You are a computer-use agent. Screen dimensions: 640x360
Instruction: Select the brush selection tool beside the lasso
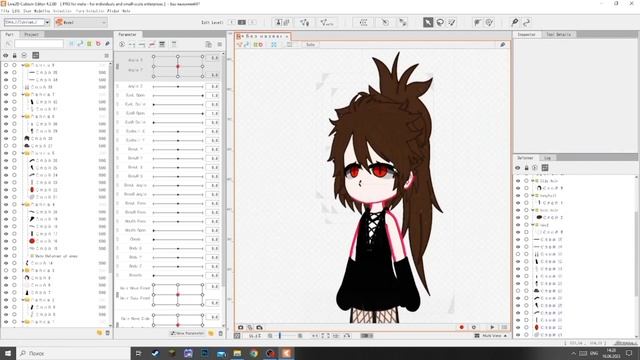(452, 22)
